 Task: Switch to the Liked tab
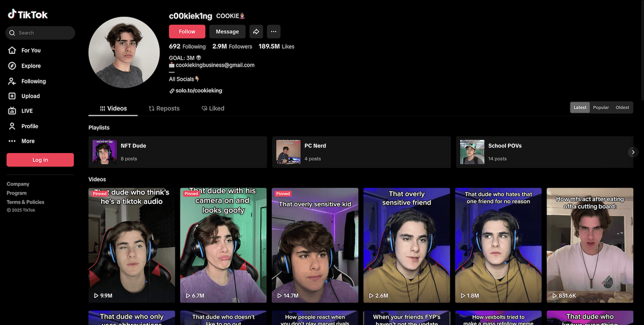(x=213, y=108)
